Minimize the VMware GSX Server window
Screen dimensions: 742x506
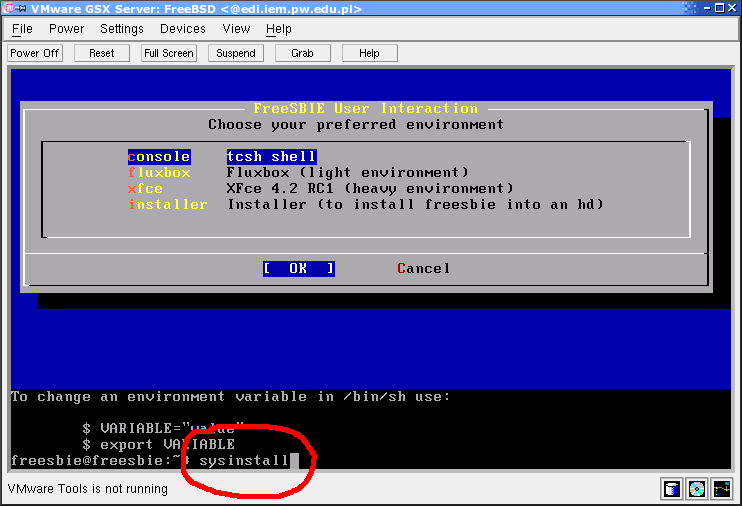coord(707,8)
